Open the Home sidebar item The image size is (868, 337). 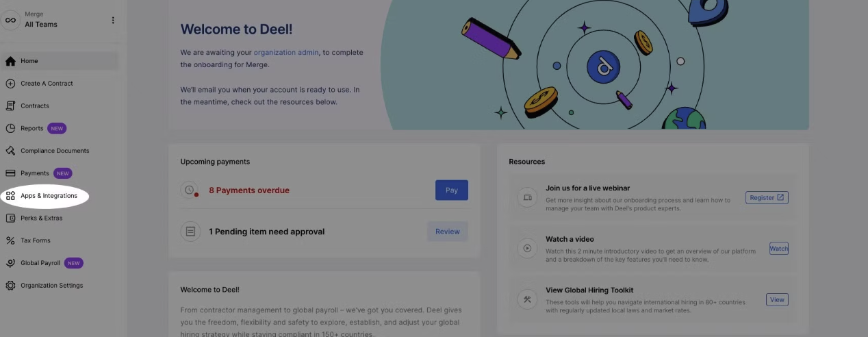[x=60, y=61]
